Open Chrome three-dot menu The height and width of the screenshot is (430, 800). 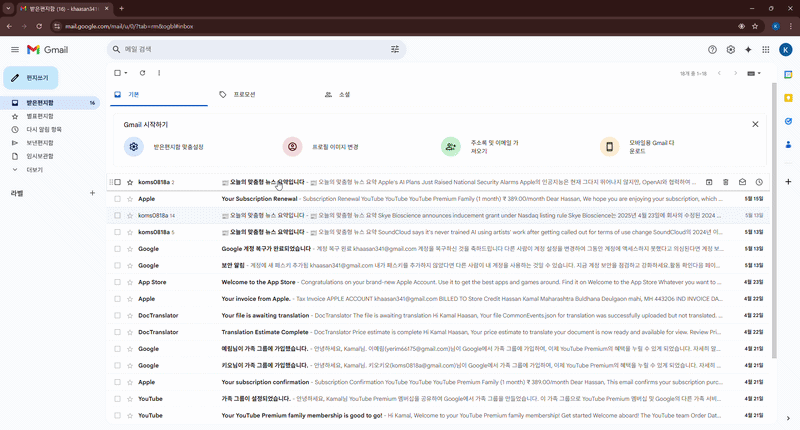(791, 27)
